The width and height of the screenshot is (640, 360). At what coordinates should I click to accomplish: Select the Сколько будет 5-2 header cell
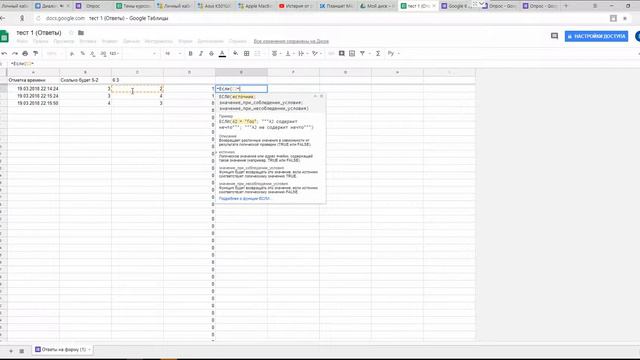[x=85, y=80]
